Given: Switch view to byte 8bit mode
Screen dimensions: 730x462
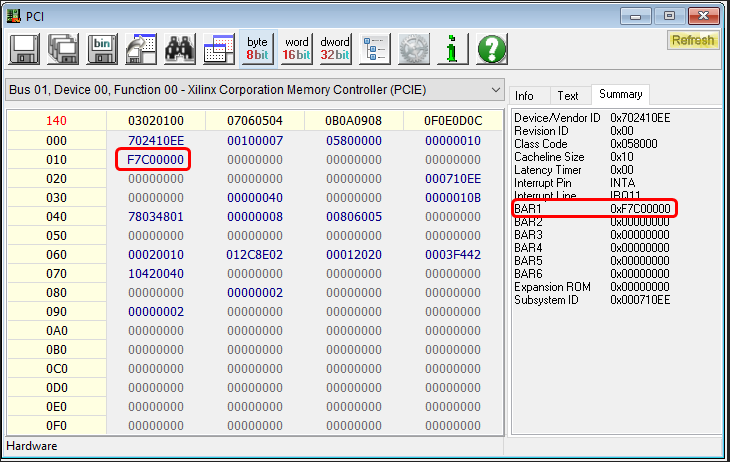Looking at the screenshot, I should pyautogui.click(x=257, y=48).
